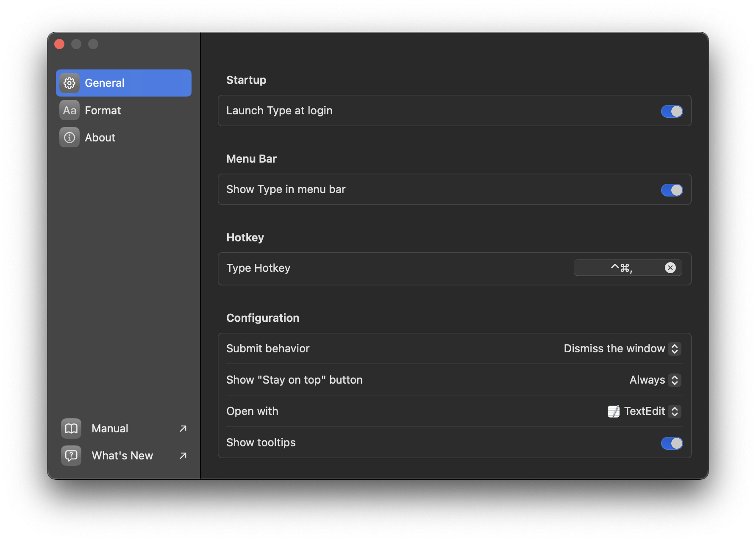756x542 pixels.
Task: Select the General tab label
Action: 105,83
